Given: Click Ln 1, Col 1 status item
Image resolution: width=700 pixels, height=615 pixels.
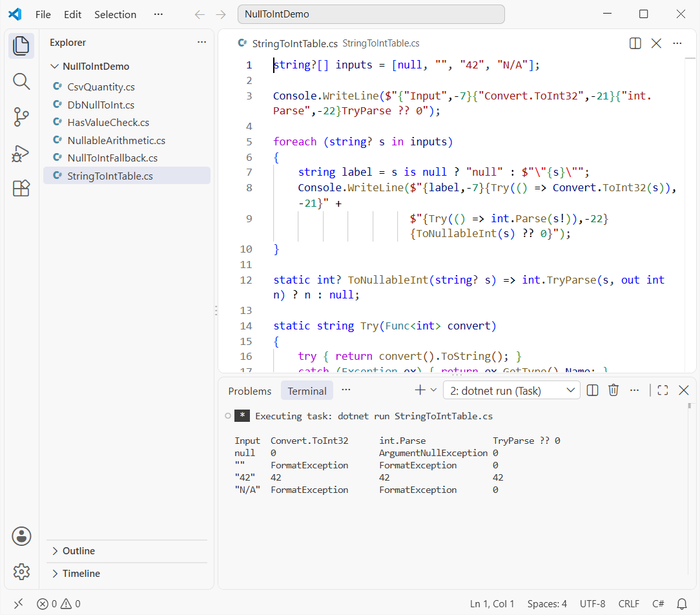Looking at the screenshot, I should coord(491,604).
